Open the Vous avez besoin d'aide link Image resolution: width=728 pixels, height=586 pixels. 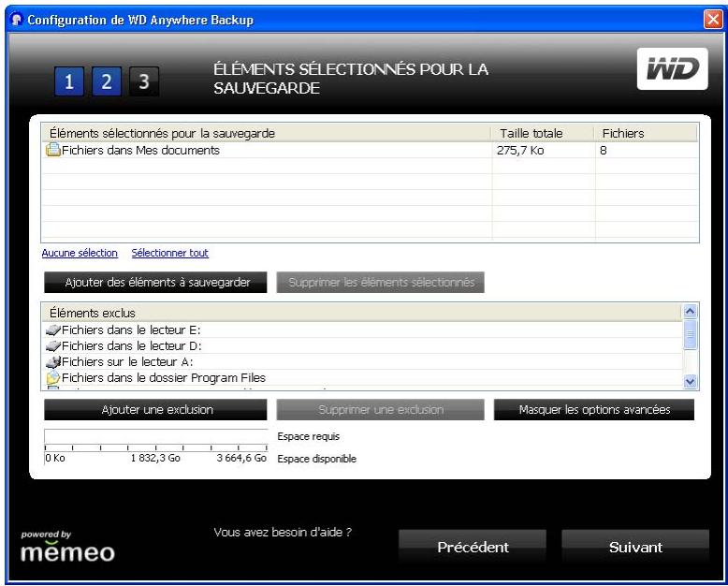(x=283, y=532)
